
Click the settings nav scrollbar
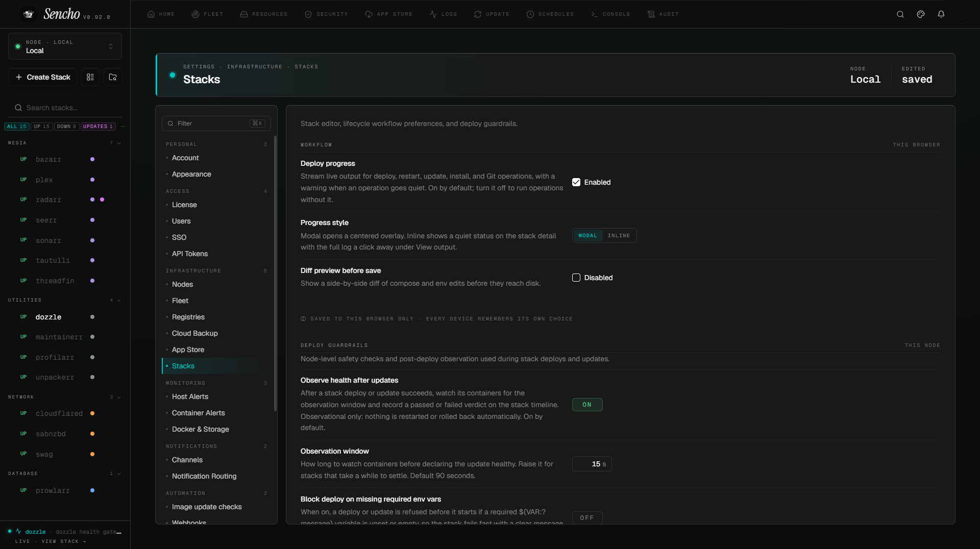tap(276, 273)
